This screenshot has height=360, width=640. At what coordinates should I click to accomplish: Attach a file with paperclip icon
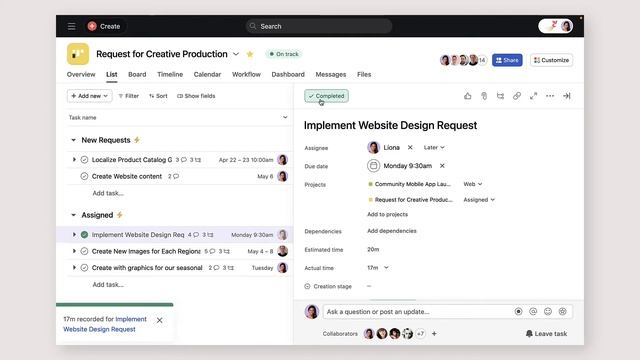click(484, 96)
